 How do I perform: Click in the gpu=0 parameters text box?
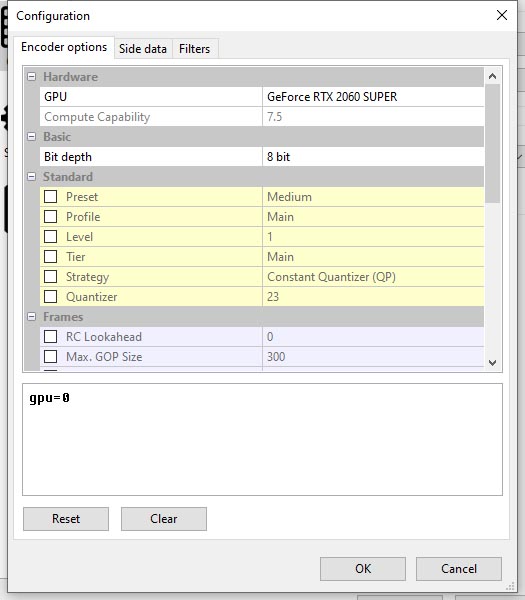[262, 439]
